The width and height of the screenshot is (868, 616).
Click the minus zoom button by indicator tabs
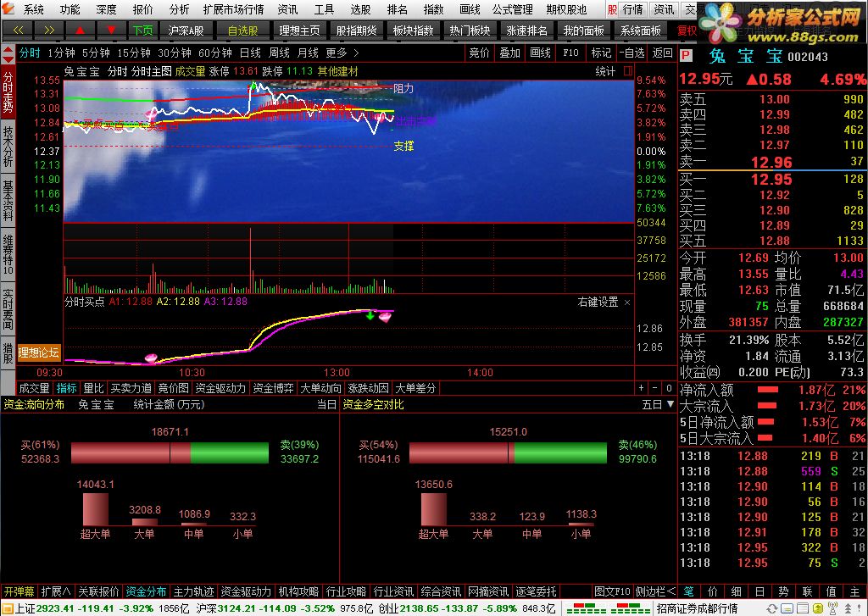pyautogui.click(x=655, y=388)
